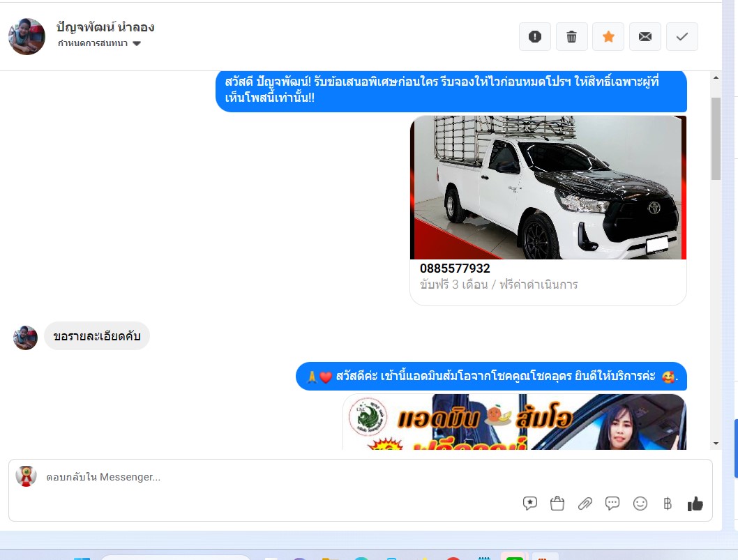This screenshot has width=738, height=560.
Task: Delete conversation using trash icon
Action: (x=571, y=37)
